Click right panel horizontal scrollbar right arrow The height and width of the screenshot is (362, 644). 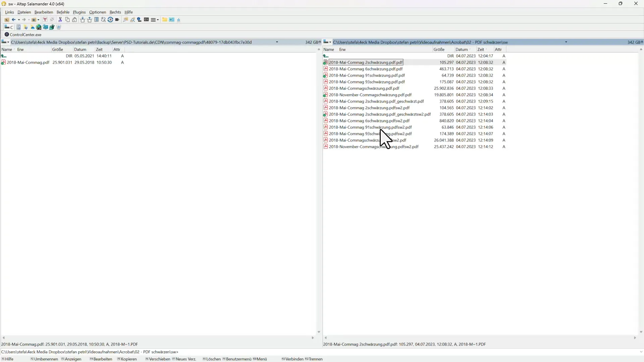point(635,338)
